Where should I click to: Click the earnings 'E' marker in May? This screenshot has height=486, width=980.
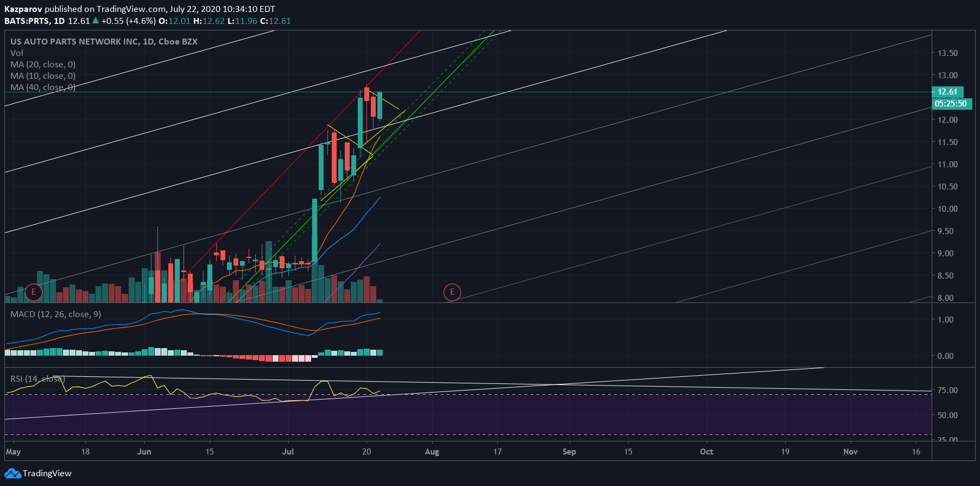click(34, 292)
